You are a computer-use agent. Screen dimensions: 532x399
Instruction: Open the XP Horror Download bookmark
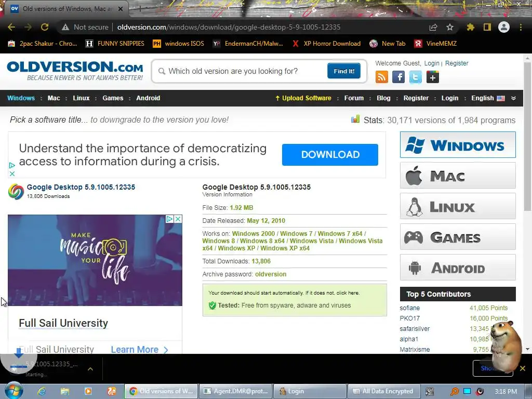(327, 44)
